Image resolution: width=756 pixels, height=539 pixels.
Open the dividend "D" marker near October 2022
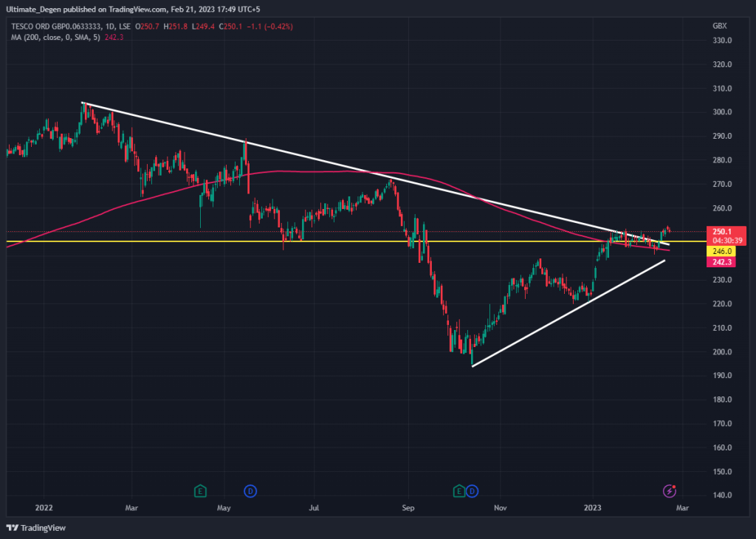(x=472, y=490)
